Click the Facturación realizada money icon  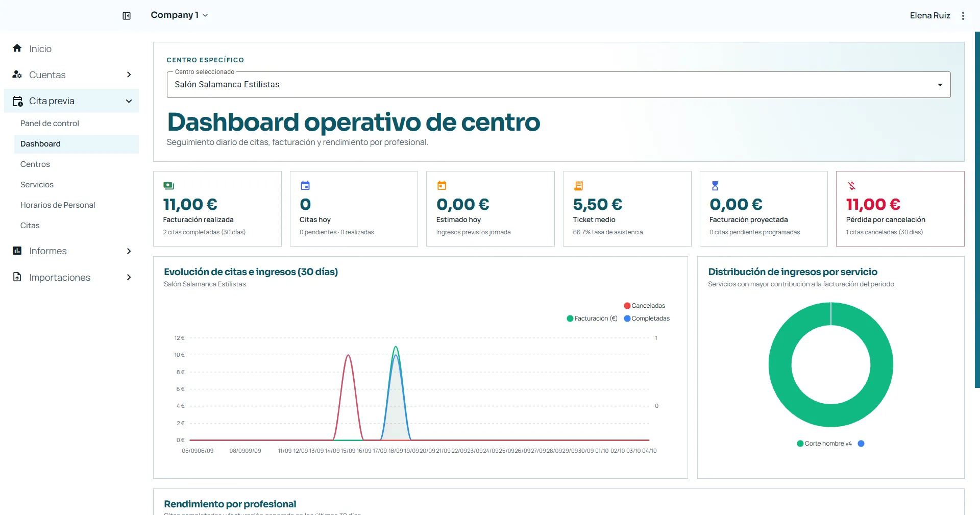point(169,186)
